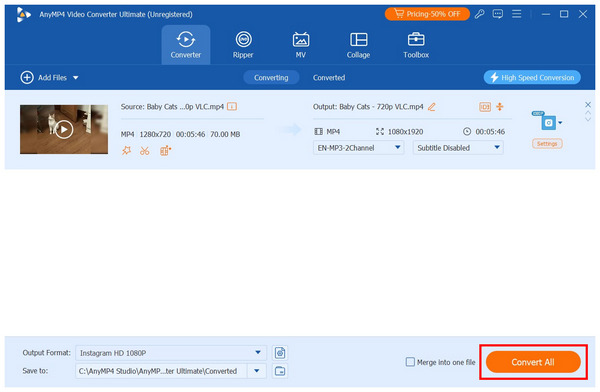
Task: Expand the Save to dropdown arrow
Action: pos(257,371)
